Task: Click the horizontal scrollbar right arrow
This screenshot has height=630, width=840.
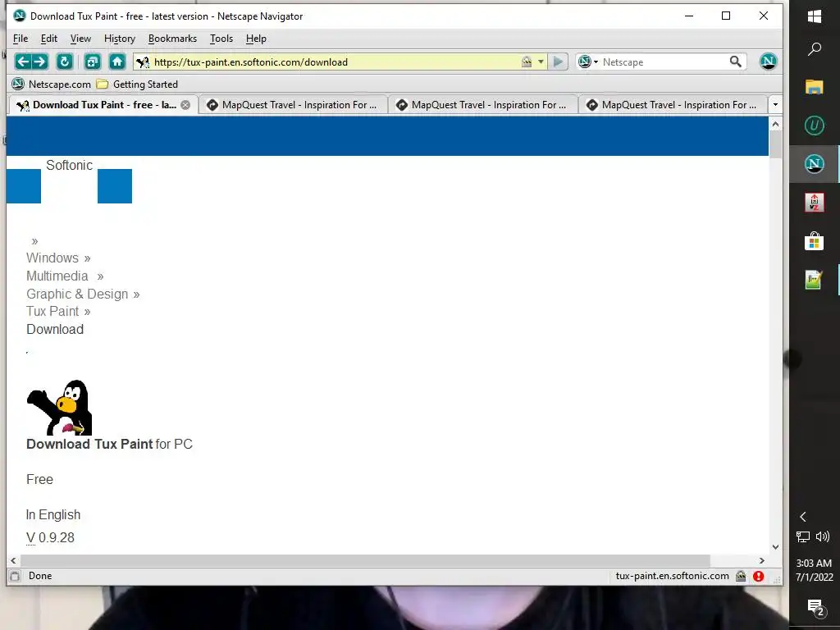Action: tap(762, 560)
